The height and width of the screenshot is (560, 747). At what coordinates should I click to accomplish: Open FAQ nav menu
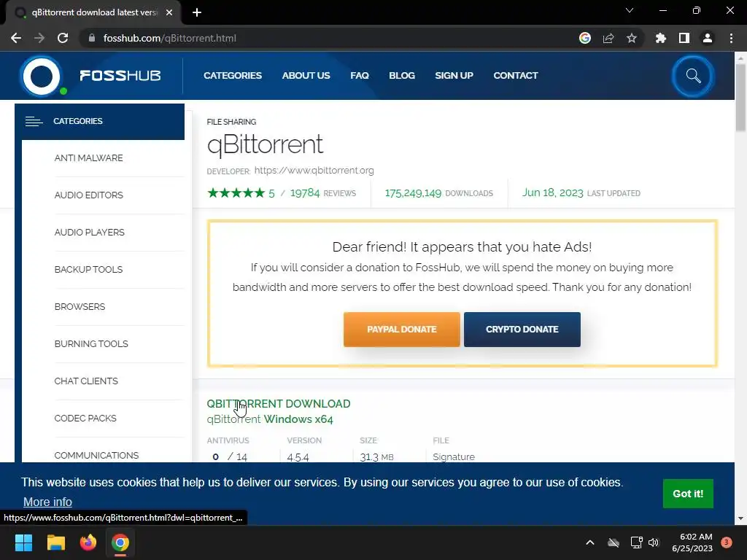click(x=360, y=75)
